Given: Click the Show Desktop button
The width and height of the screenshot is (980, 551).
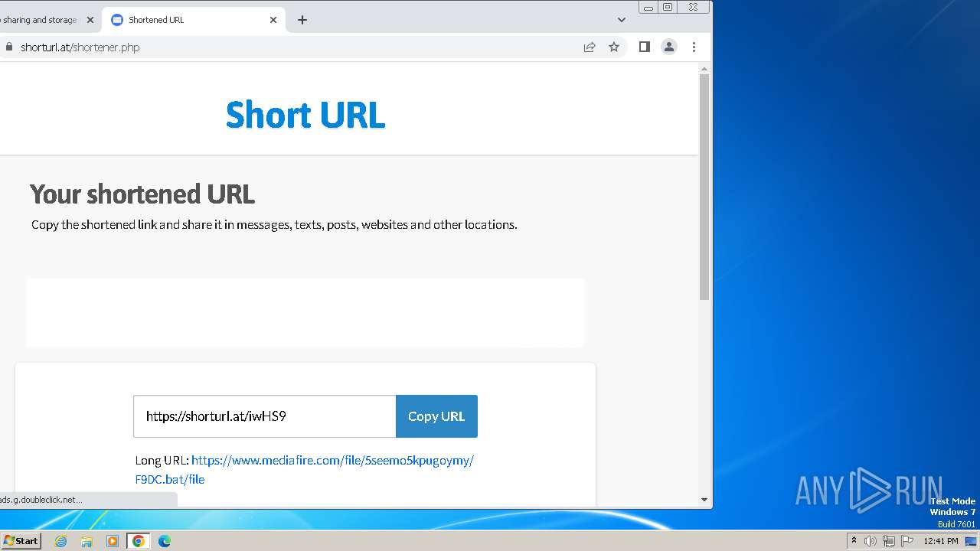Looking at the screenshot, I should click(971, 541).
